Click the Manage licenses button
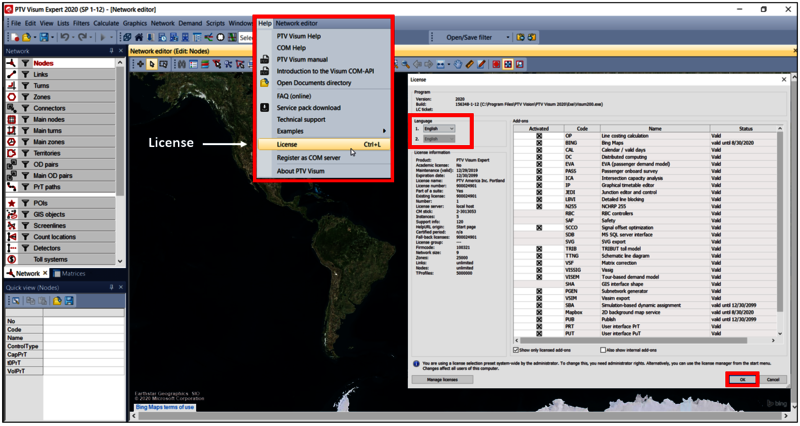The height and width of the screenshot is (426, 800). (442, 380)
